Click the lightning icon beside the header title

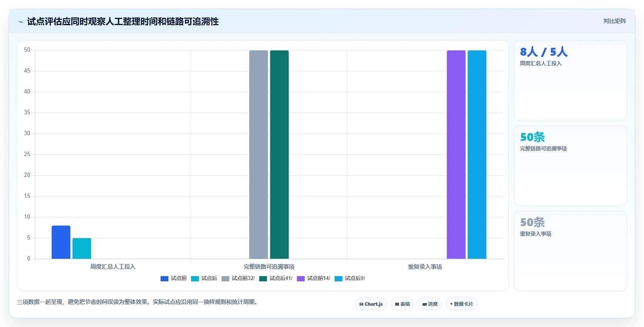(x=20, y=22)
